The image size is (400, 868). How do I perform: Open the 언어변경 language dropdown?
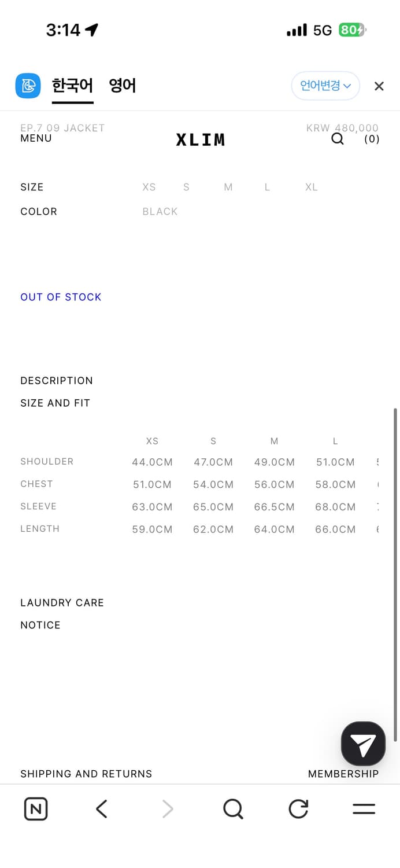tap(325, 86)
